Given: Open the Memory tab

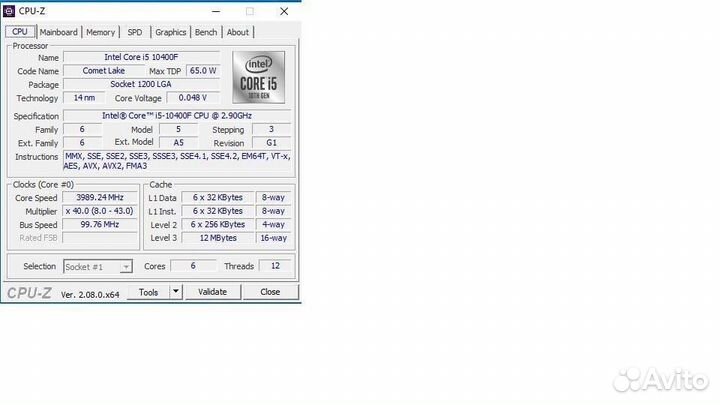Looking at the screenshot, I should pos(100,32).
